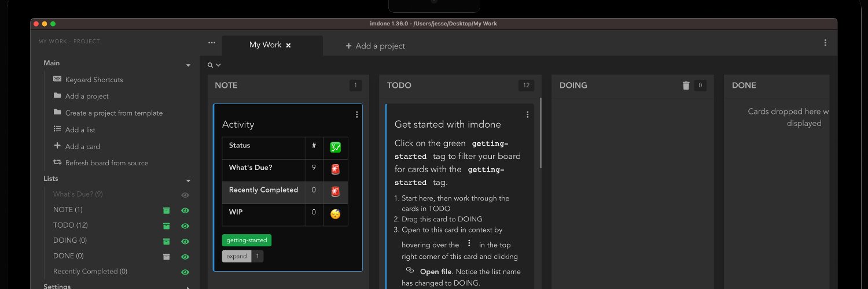The width and height of the screenshot is (868, 289).
Task: Click the NOTE column card count badge
Action: [x=355, y=86]
